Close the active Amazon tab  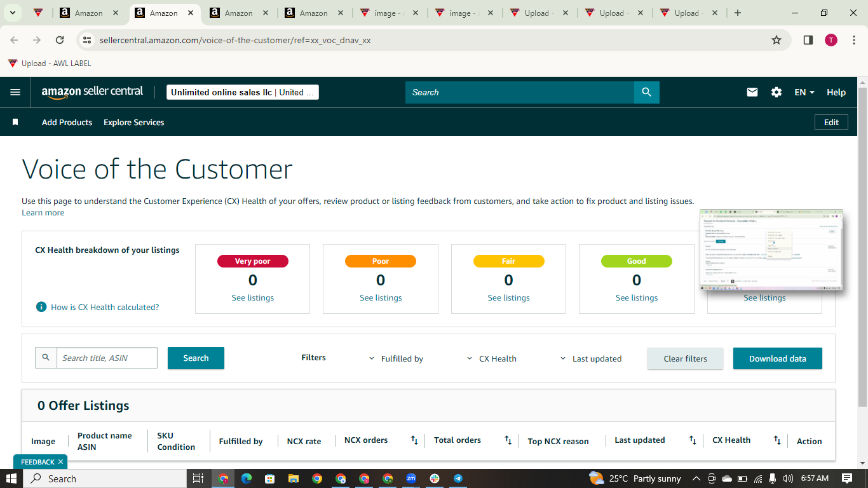(191, 13)
